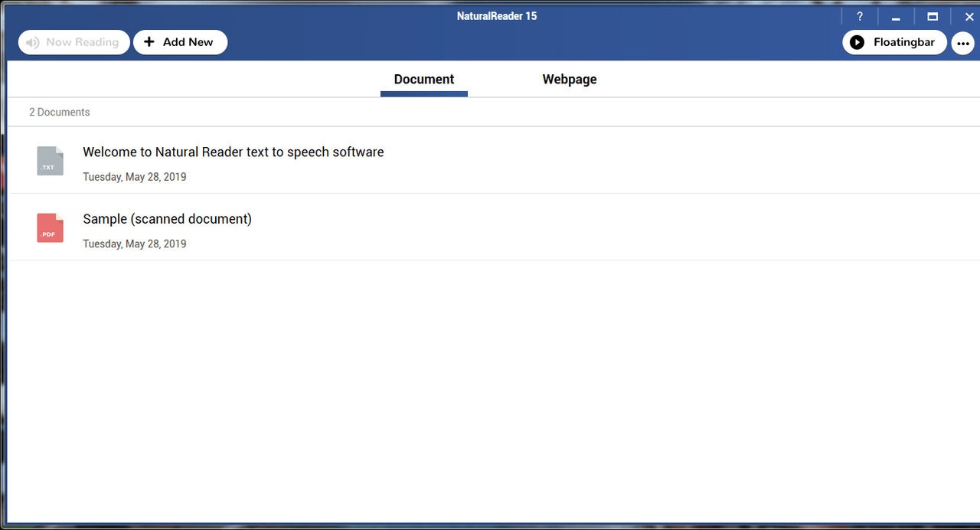Click the Now Reading speaker button
Screen dimensions: 980x530
pyautogui.click(x=73, y=42)
